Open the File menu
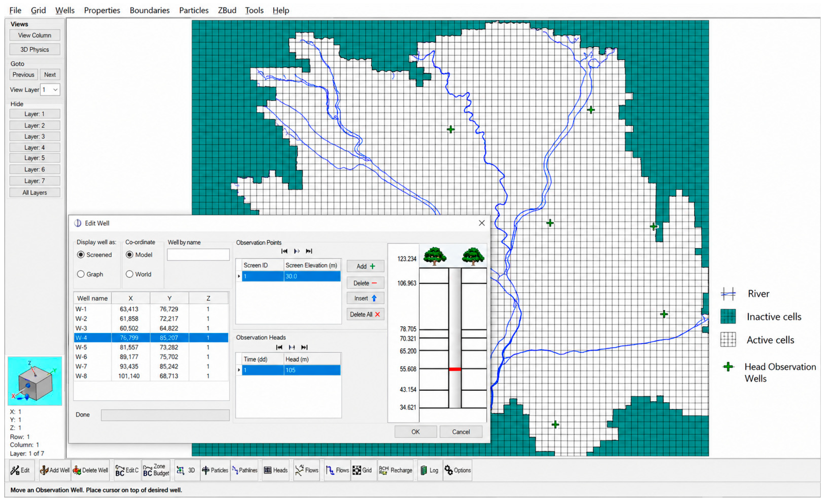 point(15,10)
